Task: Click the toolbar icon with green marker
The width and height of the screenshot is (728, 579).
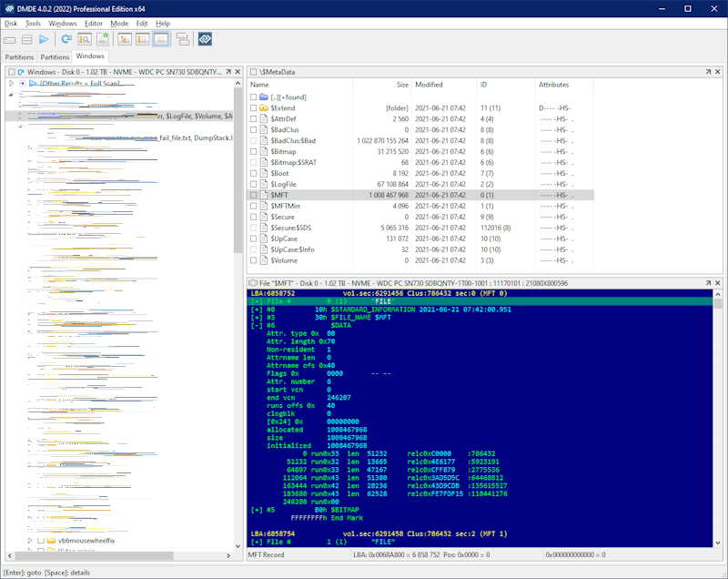Action: [x=103, y=39]
